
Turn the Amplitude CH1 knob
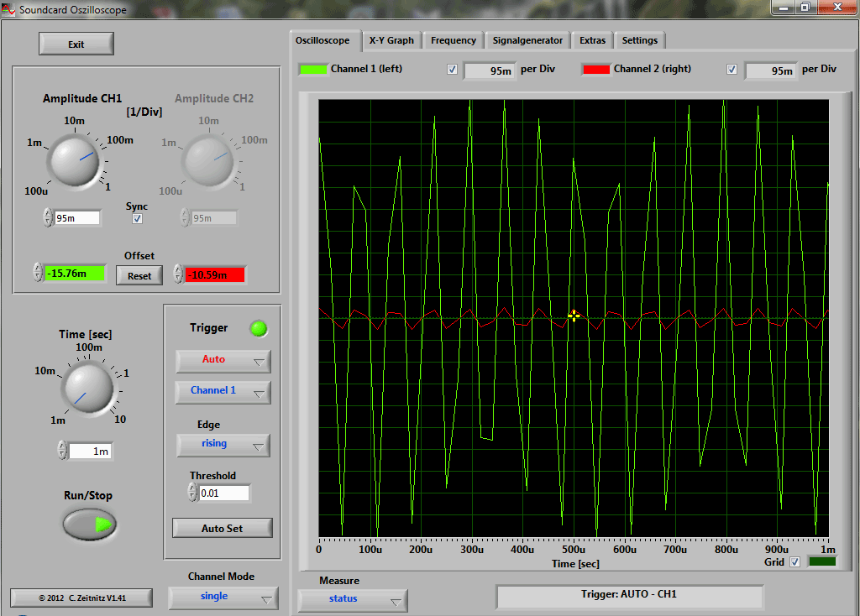click(76, 159)
